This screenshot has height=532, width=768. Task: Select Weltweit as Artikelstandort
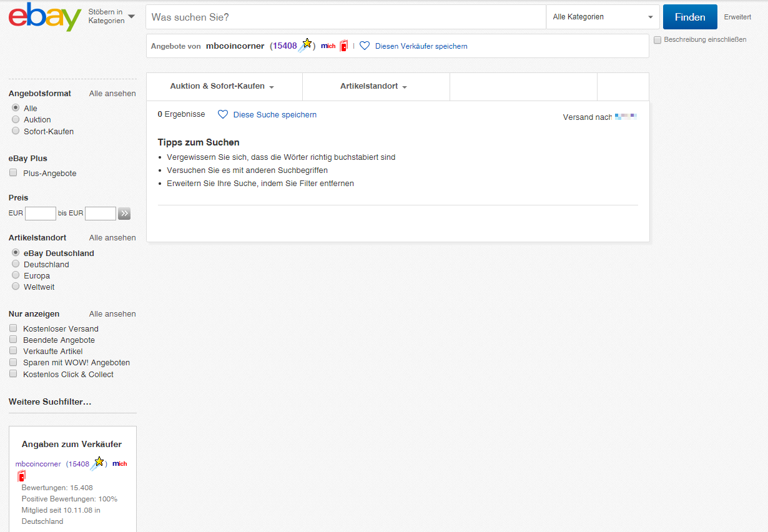coord(16,287)
